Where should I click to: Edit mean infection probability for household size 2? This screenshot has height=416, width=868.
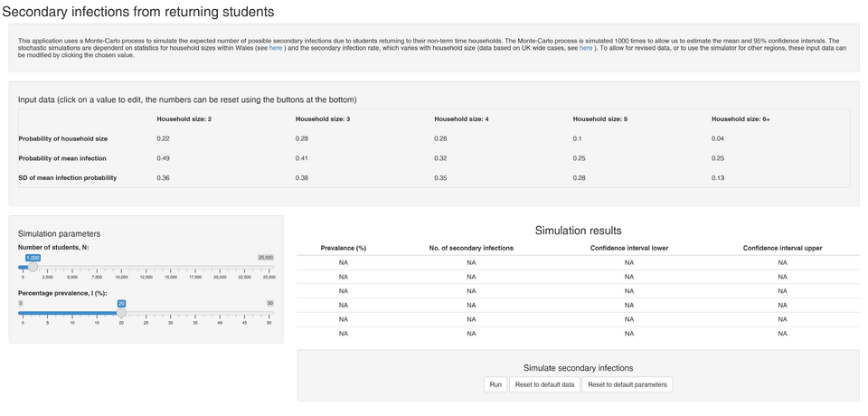pyautogui.click(x=163, y=158)
